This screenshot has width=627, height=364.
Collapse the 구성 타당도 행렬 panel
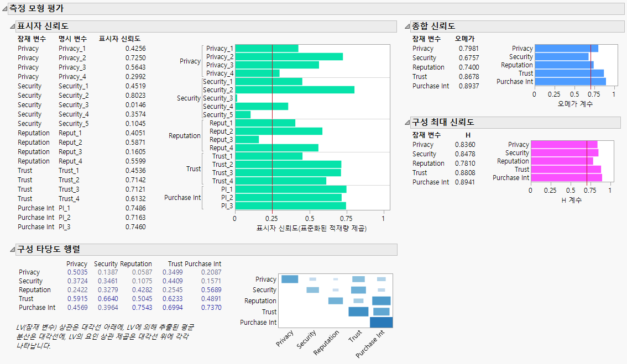(x=13, y=250)
